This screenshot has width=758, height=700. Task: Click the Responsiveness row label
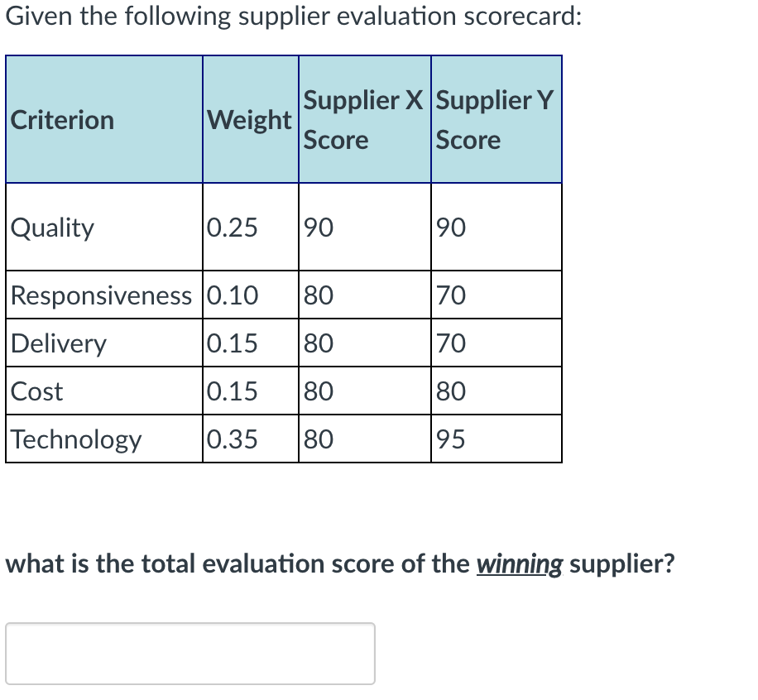point(102,295)
